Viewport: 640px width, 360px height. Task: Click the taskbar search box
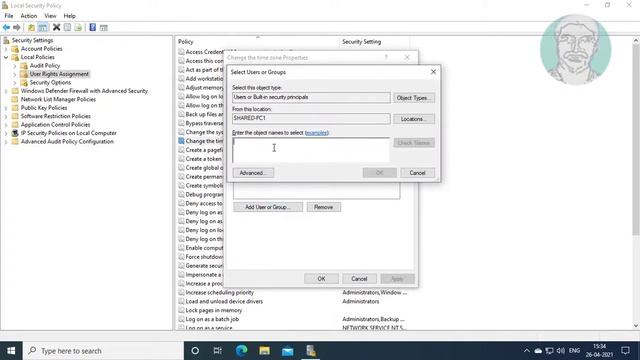point(103,351)
